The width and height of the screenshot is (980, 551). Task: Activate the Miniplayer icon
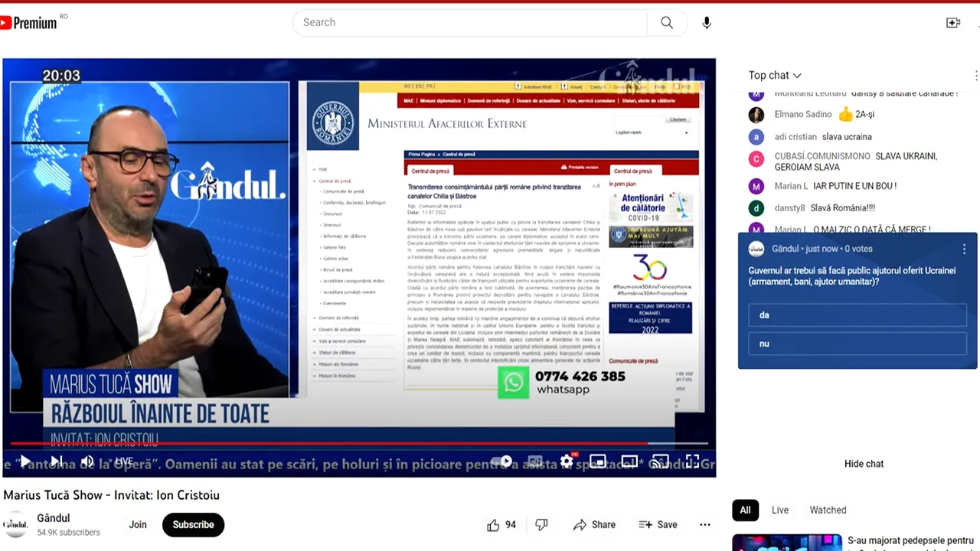coord(598,461)
